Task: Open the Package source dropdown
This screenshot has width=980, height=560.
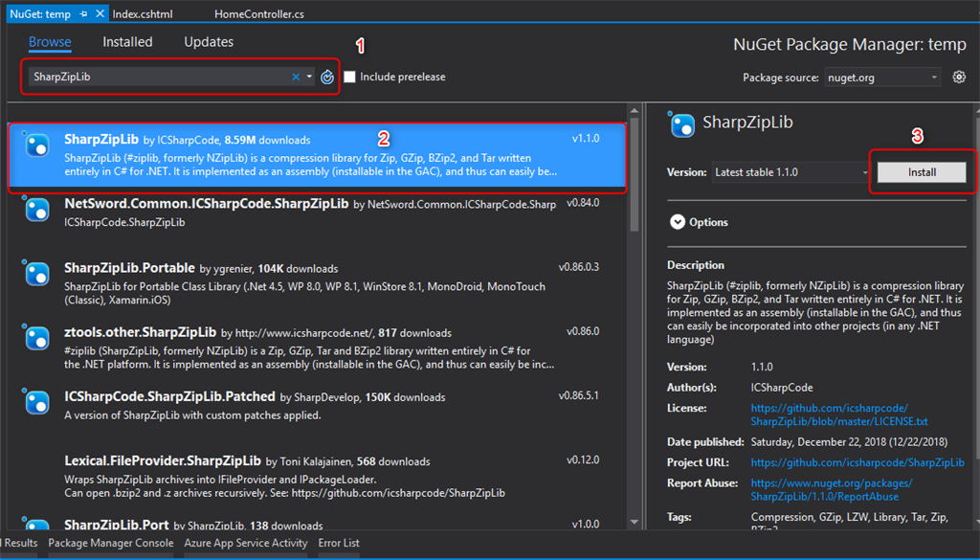Action: click(x=882, y=78)
